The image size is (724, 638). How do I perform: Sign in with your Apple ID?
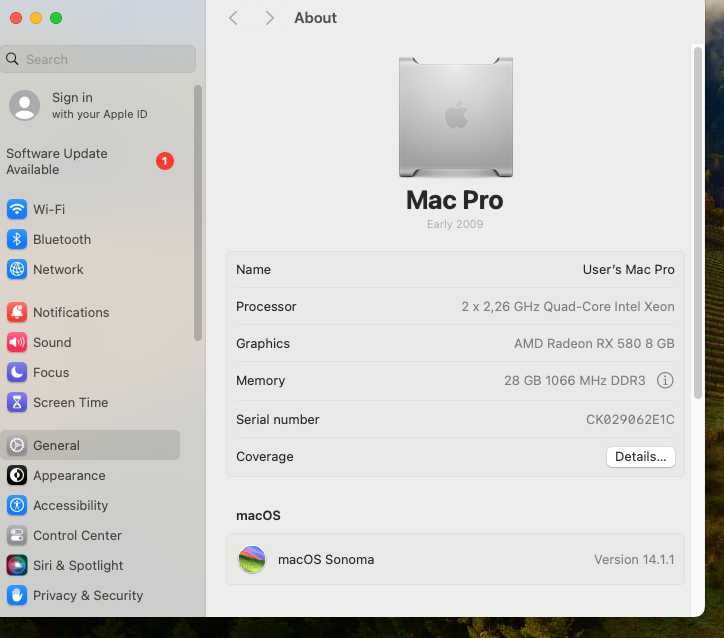[x=99, y=105]
